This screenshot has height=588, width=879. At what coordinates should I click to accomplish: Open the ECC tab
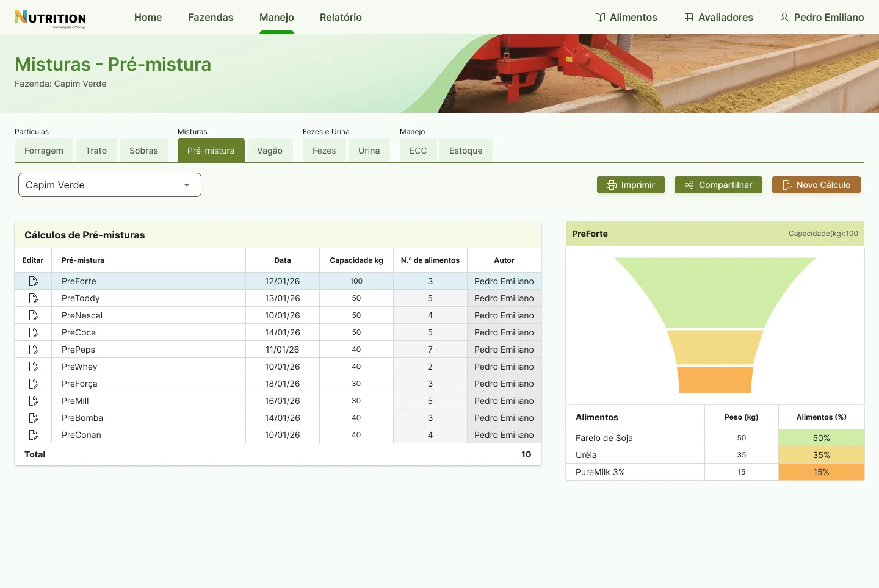coord(418,151)
